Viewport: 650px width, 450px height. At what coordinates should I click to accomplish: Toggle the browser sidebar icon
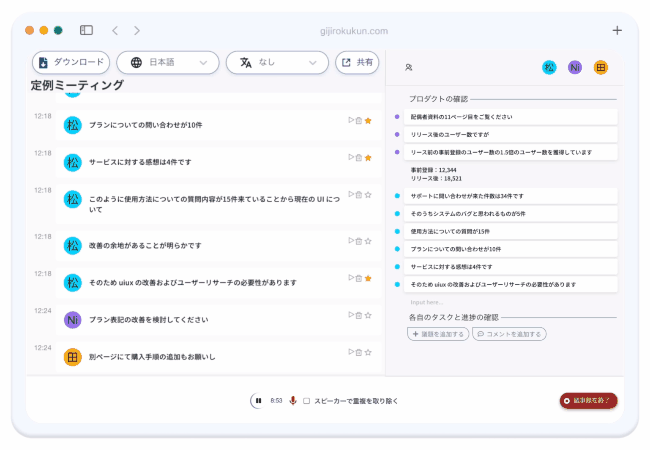point(87,31)
